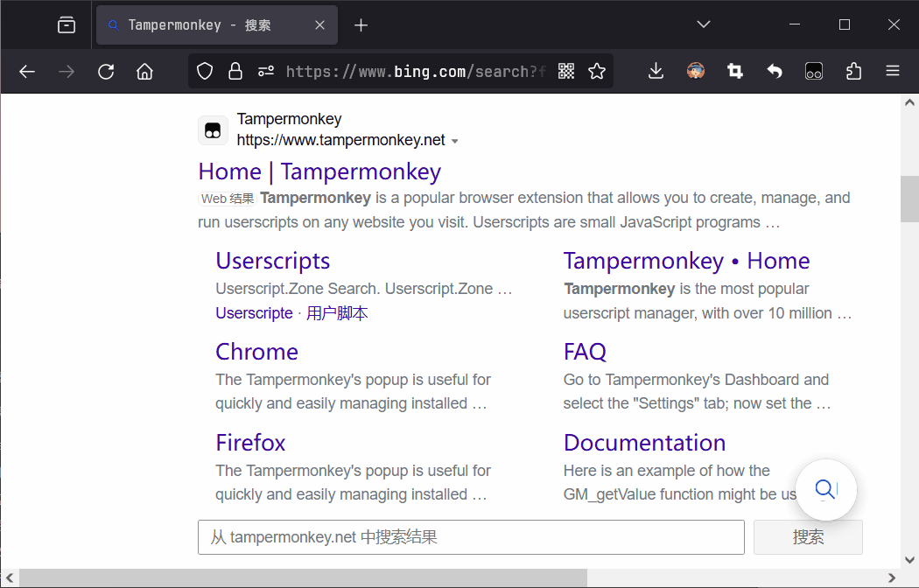Screen dimensions: 919x588
Task: Launch the screenshot crop tool
Action: [735, 72]
